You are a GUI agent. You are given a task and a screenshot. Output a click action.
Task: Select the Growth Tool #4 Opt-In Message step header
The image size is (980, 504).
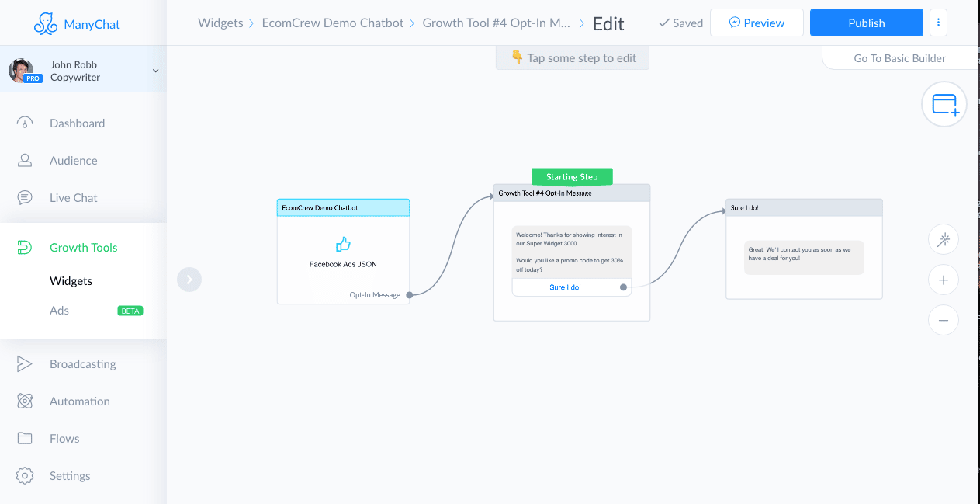point(572,193)
